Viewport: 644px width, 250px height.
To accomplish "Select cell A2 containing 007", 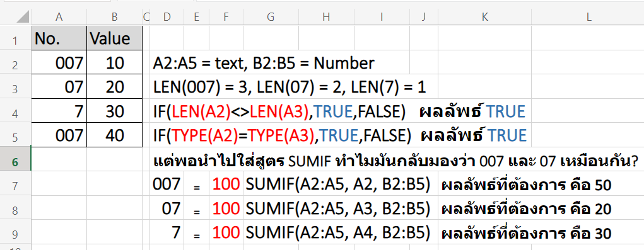I will point(59,62).
